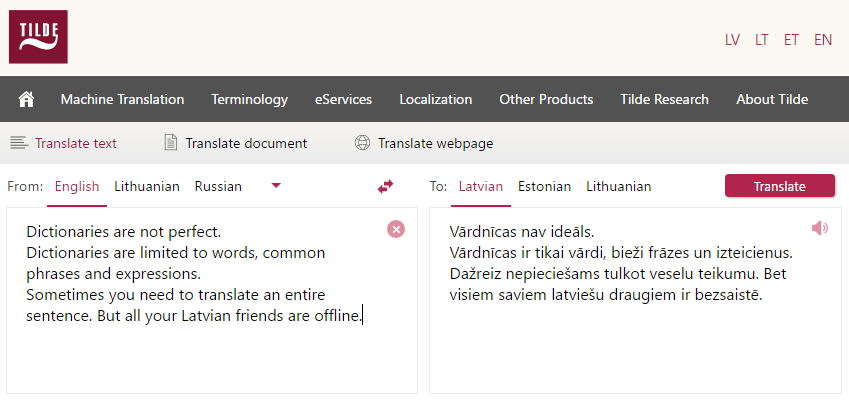Open the Machine Translation menu

click(x=122, y=100)
